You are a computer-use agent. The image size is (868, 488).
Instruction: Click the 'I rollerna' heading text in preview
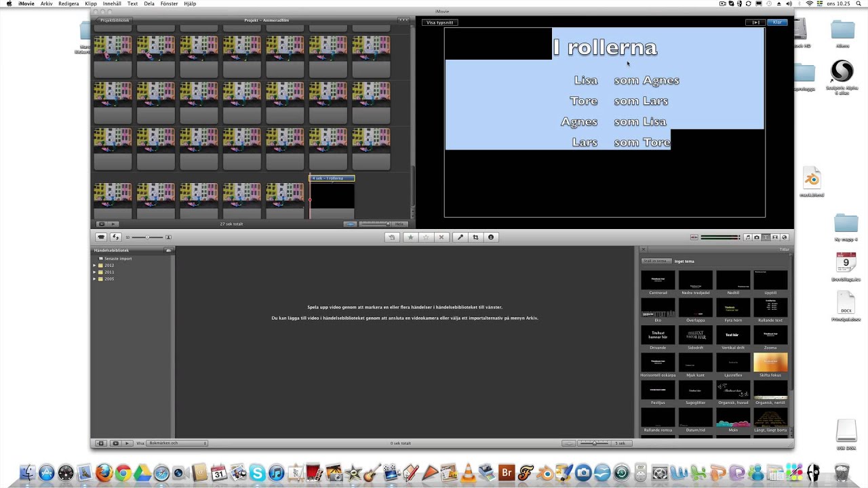pyautogui.click(x=605, y=47)
